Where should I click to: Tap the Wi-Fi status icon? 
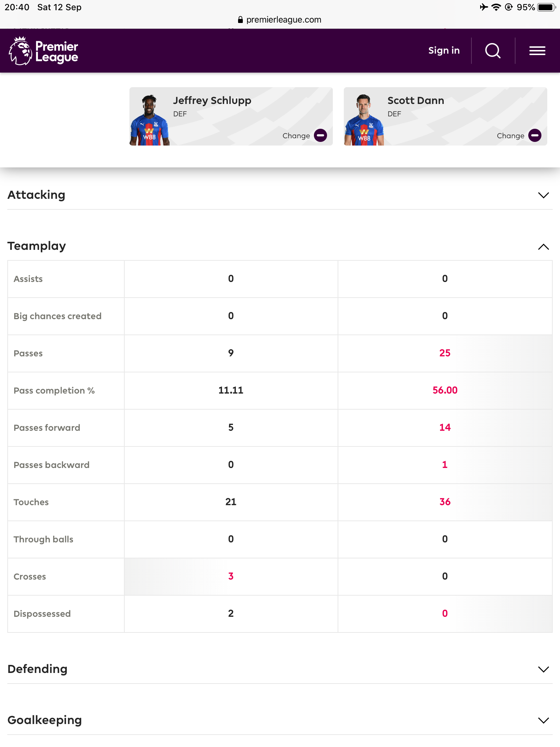496,7
